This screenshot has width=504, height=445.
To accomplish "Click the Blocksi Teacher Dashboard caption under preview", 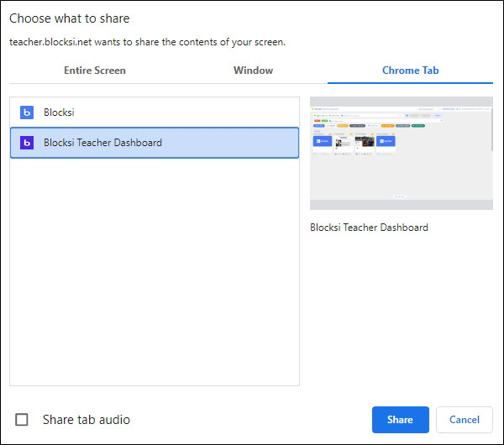I will 369,228.
